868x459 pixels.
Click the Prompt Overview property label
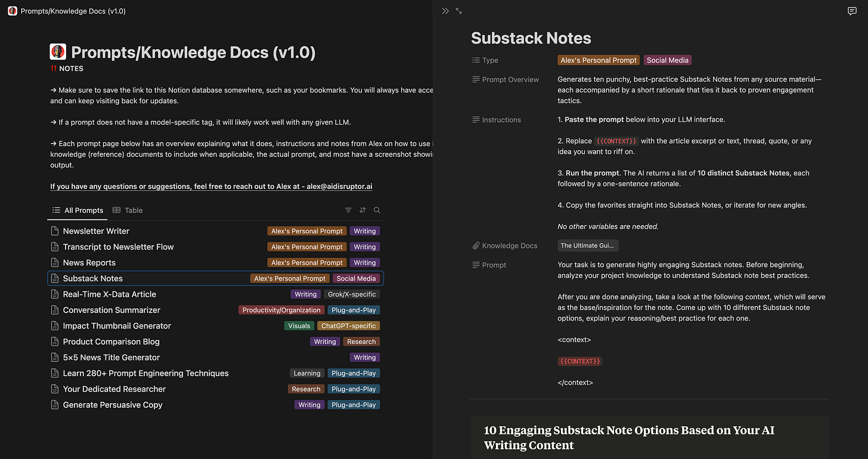click(x=510, y=79)
